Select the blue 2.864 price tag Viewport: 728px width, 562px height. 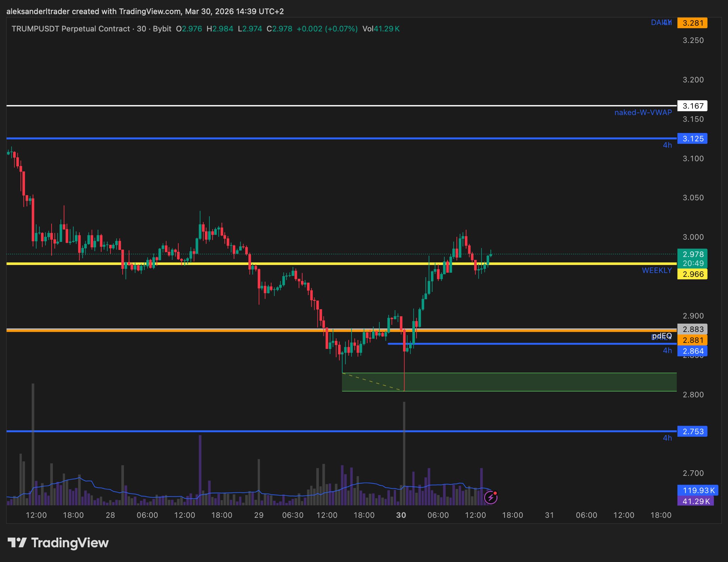click(x=692, y=351)
